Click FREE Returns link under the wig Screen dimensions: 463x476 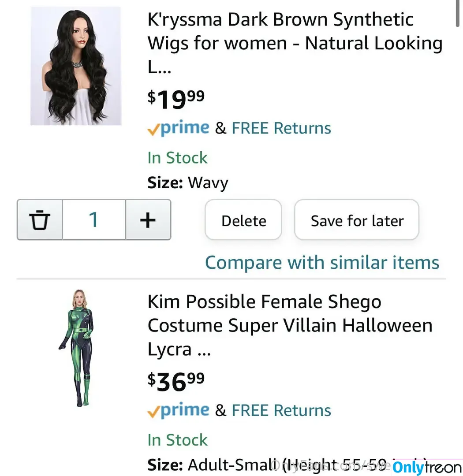pos(281,128)
